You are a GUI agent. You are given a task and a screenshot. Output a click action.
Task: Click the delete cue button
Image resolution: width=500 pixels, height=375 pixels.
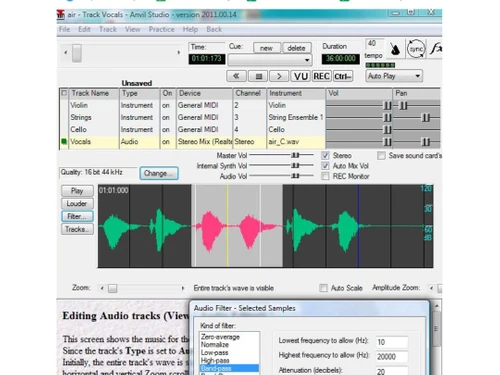pos(296,48)
